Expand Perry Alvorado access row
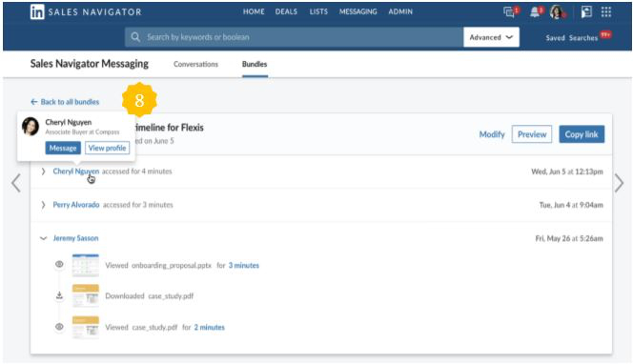Screen dimensions: 633x364 point(43,205)
